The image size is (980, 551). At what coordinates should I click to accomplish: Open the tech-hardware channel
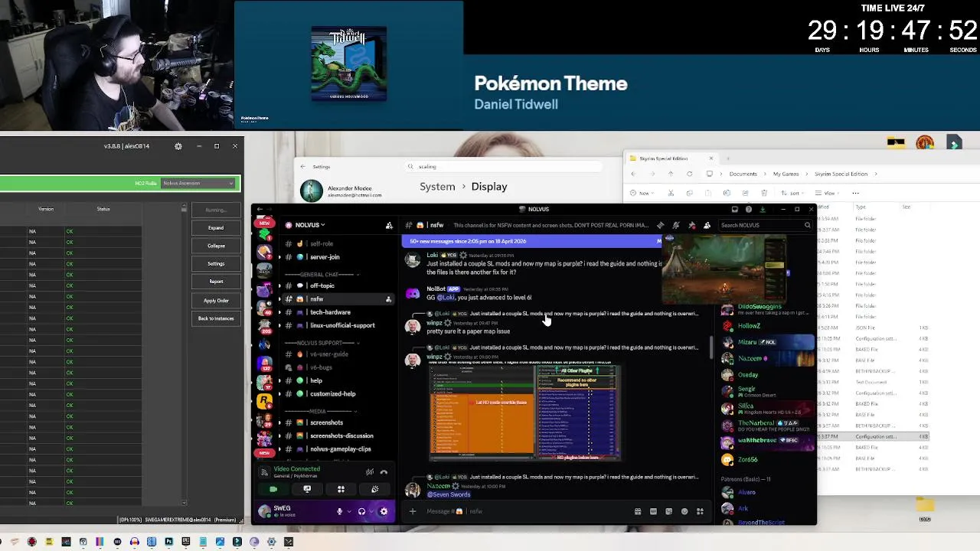tap(330, 312)
